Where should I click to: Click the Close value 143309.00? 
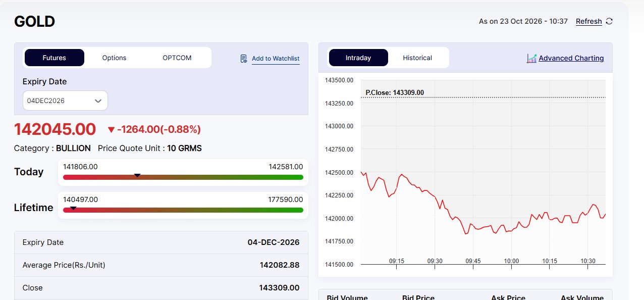point(280,288)
